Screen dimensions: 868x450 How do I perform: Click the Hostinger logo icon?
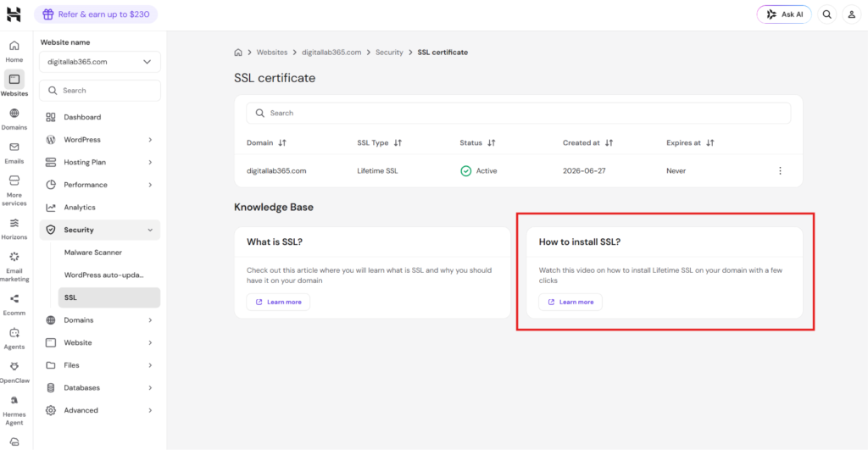coord(14,14)
